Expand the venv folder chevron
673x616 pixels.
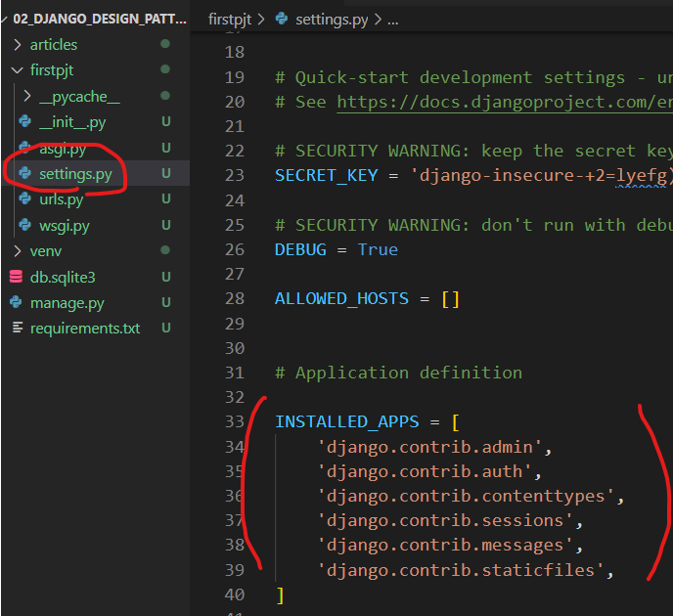(x=18, y=251)
